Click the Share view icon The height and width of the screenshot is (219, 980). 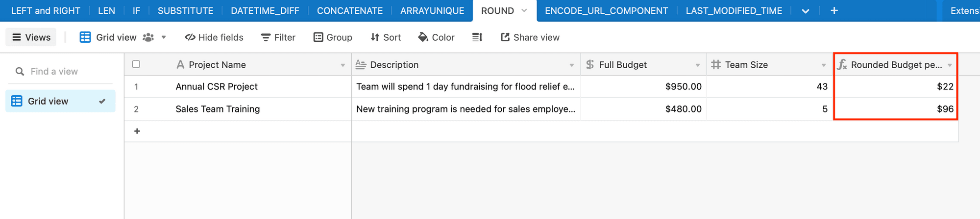point(505,37)
